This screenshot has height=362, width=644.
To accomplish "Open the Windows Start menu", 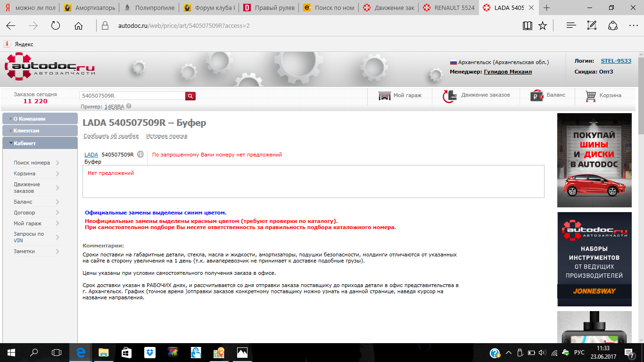I will tap(11, 352).
